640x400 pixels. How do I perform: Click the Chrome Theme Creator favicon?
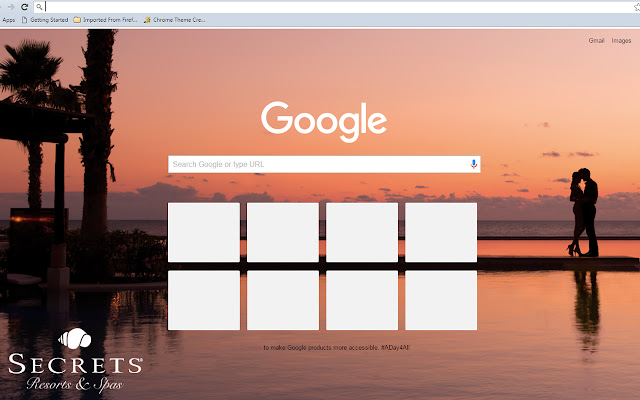point(147,20)
